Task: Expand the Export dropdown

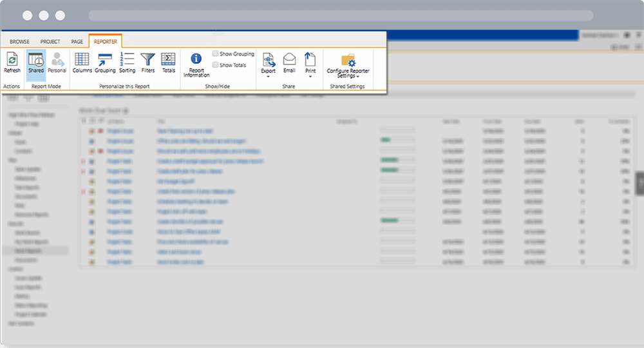Action: [268, 64]
